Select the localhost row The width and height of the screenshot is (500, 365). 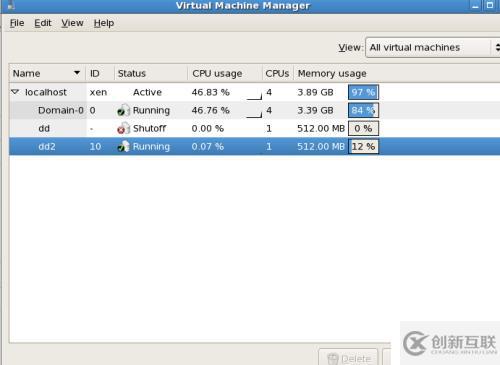click(x=254, y=92)
